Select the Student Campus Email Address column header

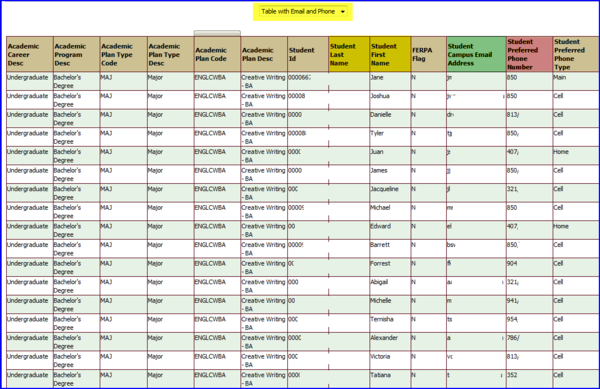(476, 54)
